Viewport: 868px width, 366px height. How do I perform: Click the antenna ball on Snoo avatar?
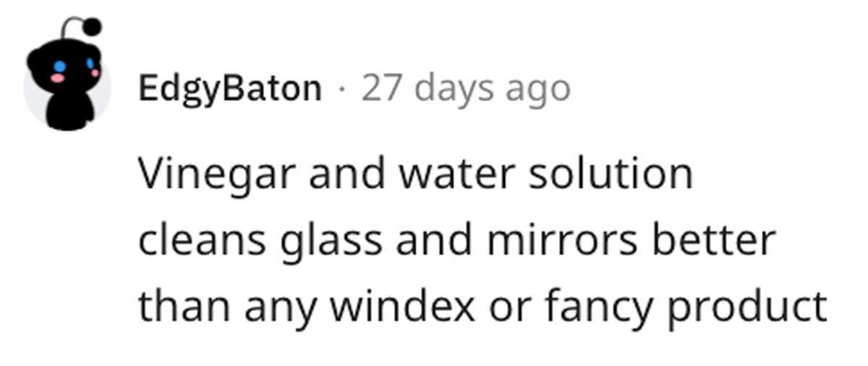click(91, 27)
